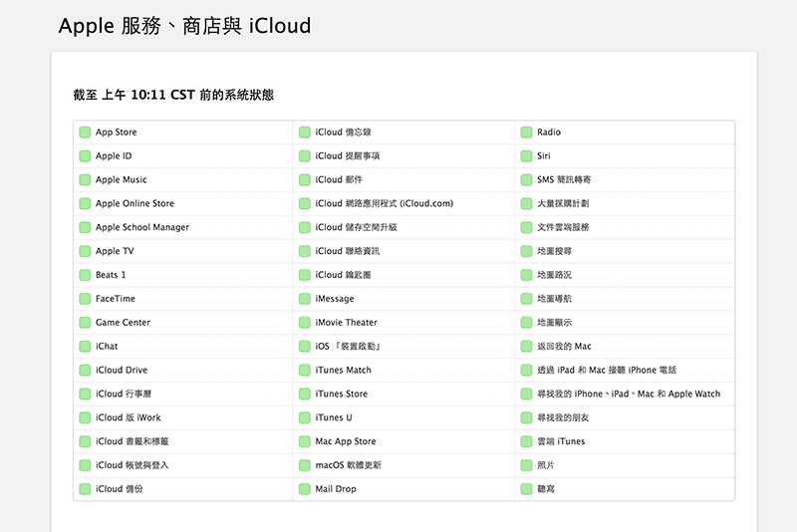
Task: Click the green icon next to 照片
Action: 527,465
